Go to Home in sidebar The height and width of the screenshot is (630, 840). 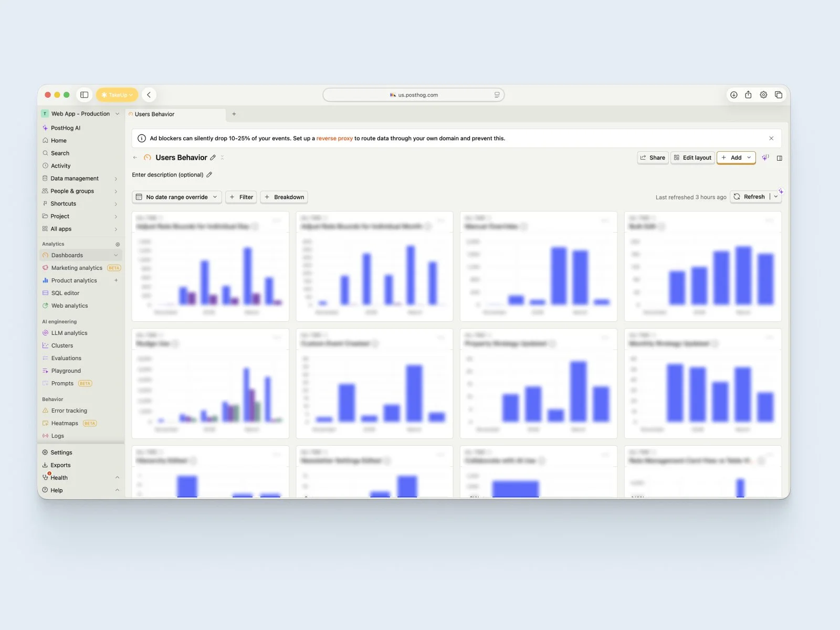tap(58, 140)
